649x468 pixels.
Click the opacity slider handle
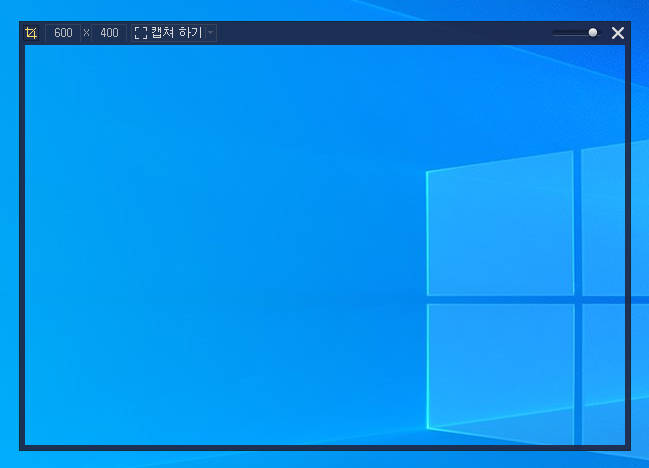tap(593, 33)
